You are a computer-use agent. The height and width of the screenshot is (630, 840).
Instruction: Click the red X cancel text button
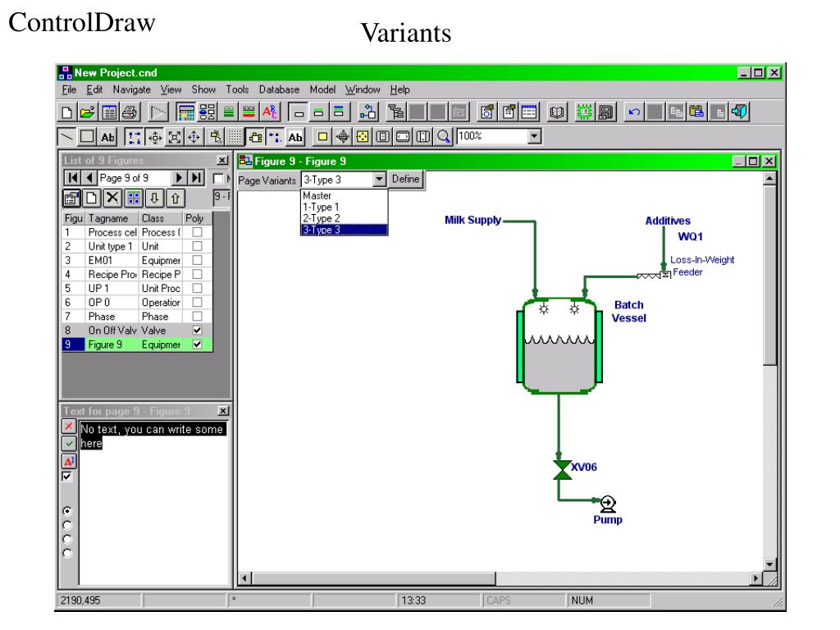coord(69,427)
